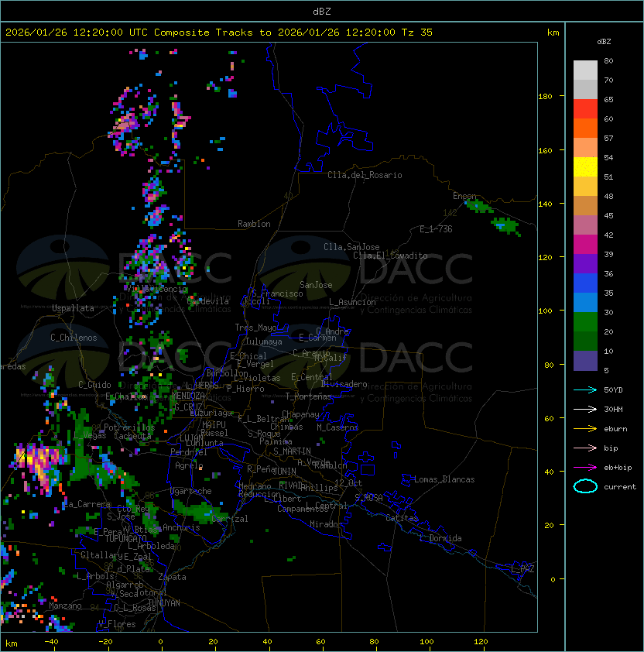Pick the purple 36-39 dBZ swatch

[585, 263]
